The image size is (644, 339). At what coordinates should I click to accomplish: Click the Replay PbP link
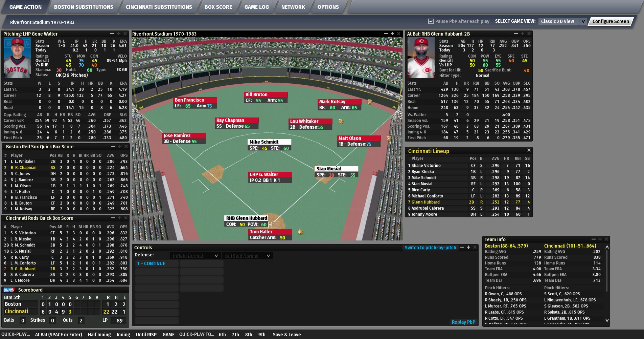463,322
